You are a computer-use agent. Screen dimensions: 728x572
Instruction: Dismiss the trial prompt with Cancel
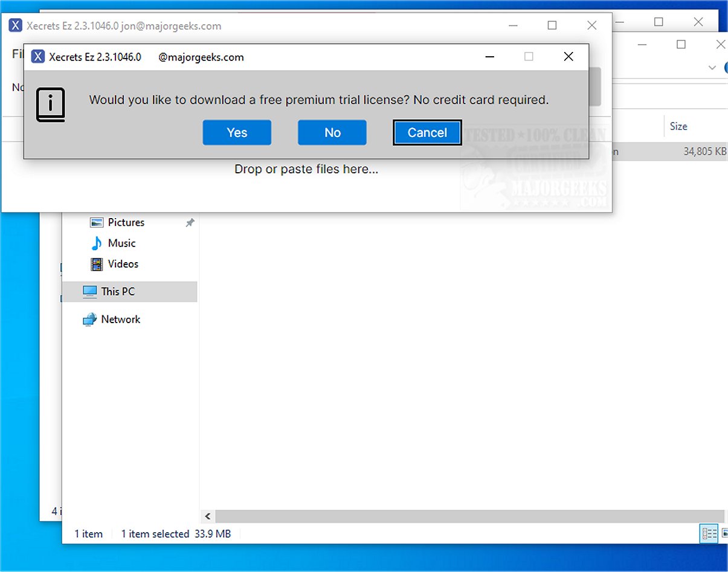pos(427,133)
